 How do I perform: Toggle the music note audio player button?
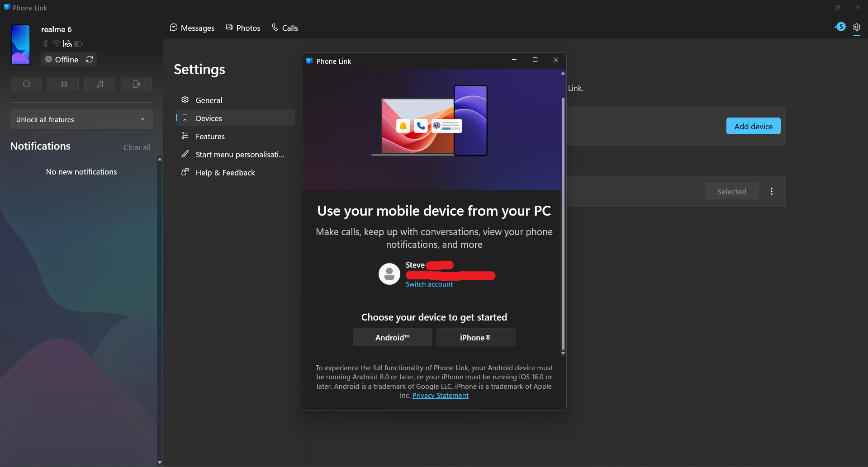tap(100, 84)
